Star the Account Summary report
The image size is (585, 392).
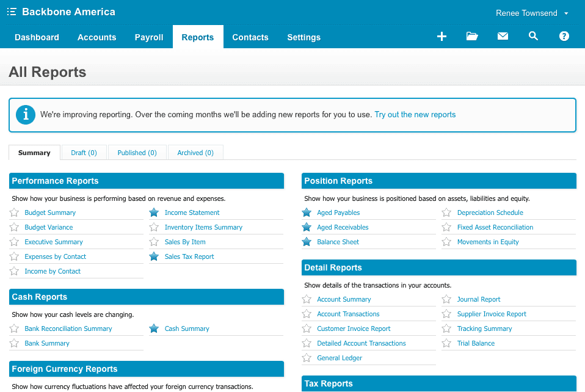coord(307,299)
